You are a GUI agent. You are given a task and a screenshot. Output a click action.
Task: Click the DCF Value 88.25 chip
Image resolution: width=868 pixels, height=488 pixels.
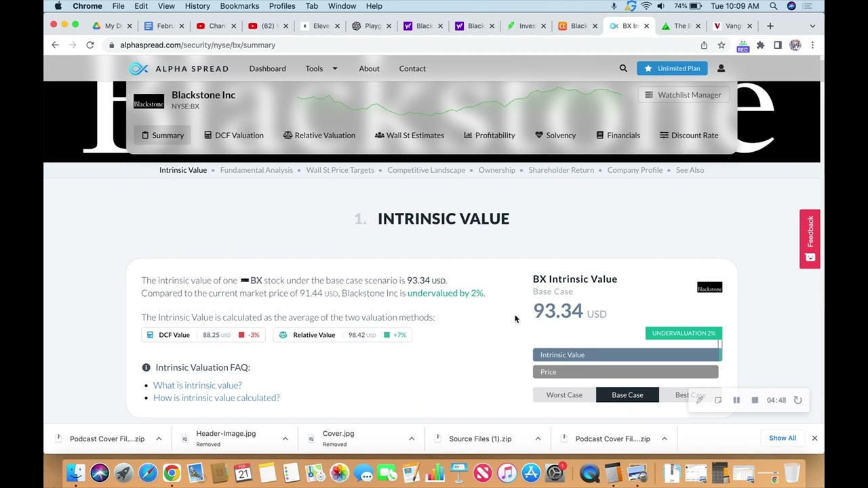tap(203, 335)
